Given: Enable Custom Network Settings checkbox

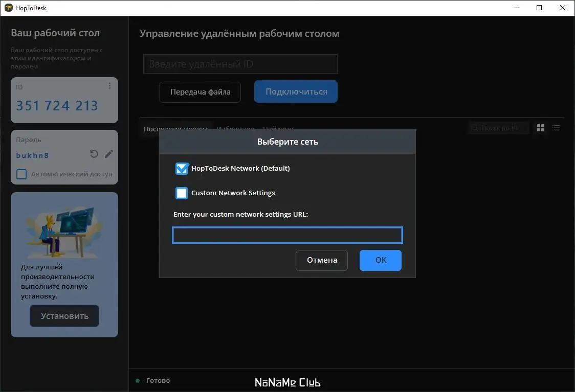Looking at the screenshot, I should click(x=182, y=193).
